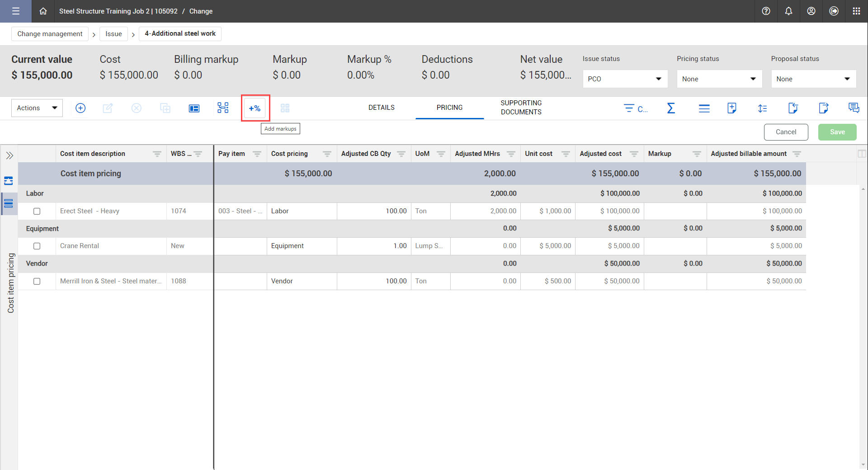
Task: Go to Change management breadcrumb
Action: [x=50, y=34]
